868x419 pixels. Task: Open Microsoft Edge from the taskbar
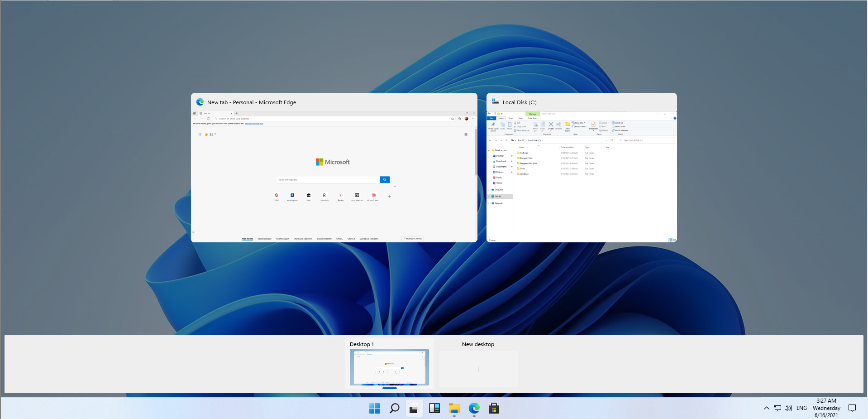pos(474,409)
